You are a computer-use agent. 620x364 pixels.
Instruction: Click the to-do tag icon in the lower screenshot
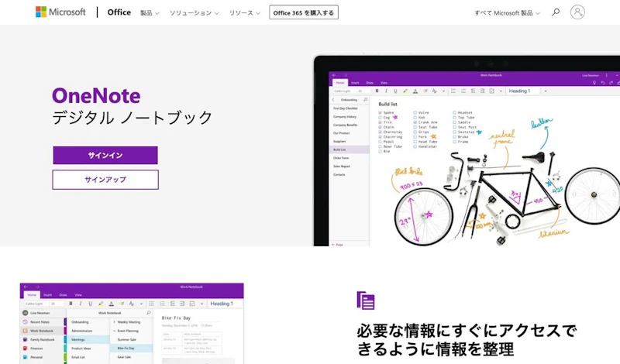click(x=192, y=304)
